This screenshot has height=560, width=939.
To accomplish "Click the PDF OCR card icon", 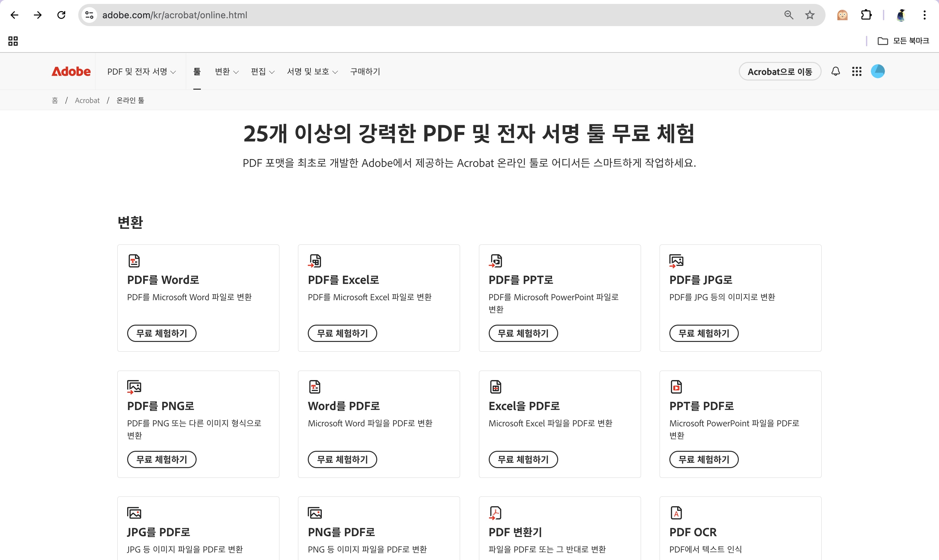I will [x=676, y=512].
